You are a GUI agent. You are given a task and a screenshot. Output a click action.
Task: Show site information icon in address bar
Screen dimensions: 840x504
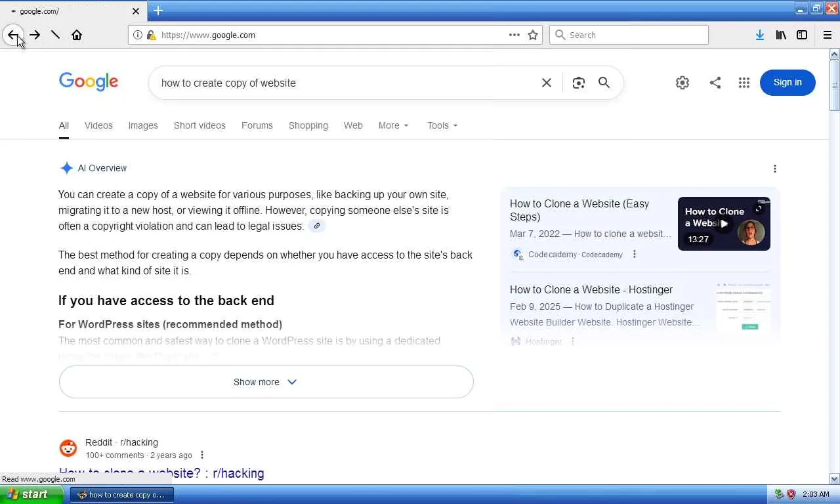pos(138,35)
